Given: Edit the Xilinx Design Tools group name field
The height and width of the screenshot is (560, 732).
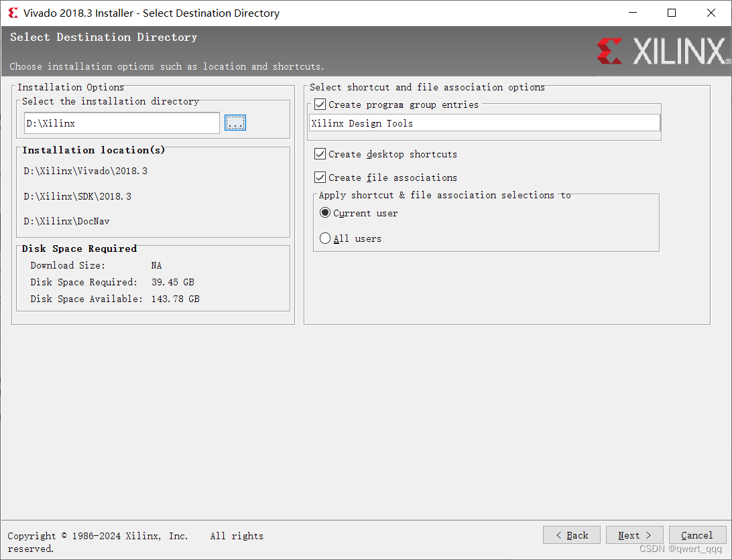Looking at the screenshot, I should (x=485, y=123).
